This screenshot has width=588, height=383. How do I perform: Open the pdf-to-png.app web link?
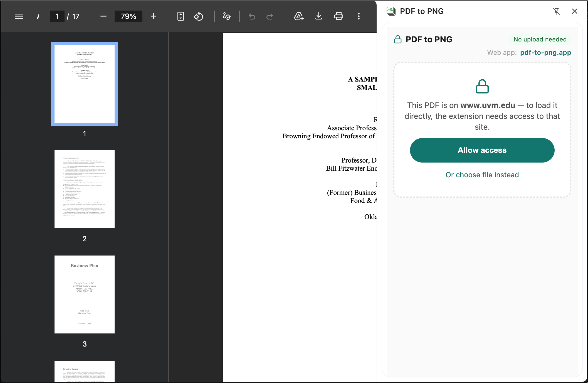tap(545, 52)
